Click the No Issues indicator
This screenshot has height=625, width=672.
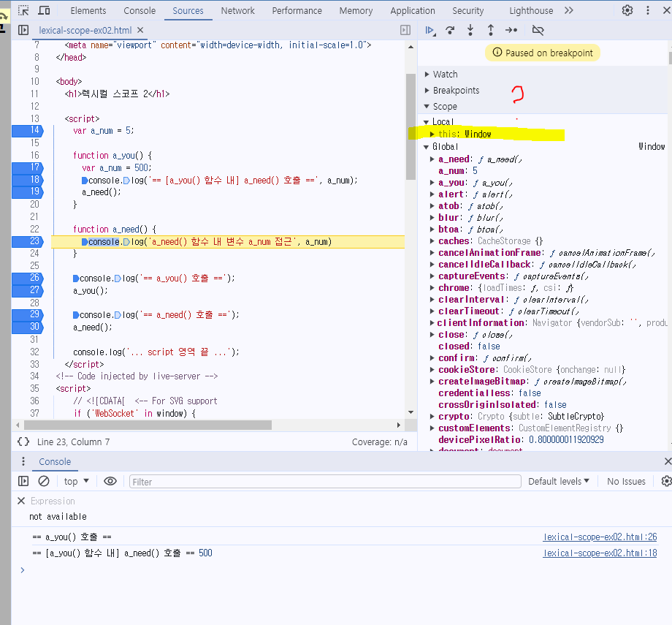tap(626, 481)
